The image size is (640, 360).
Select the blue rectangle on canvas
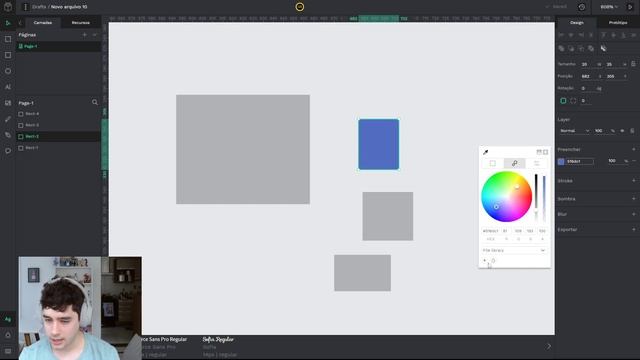point(379,144)
